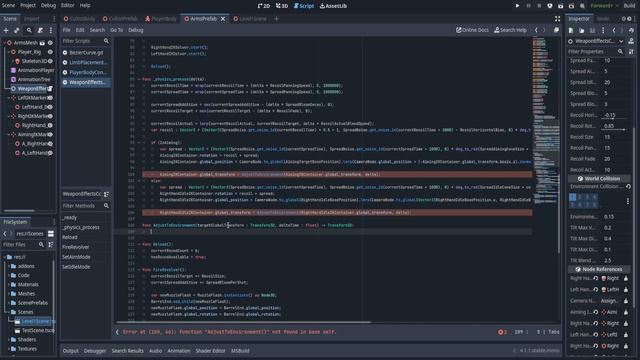The image size is (640, 360).
Task: Toggle visibility of RightHand node
Action: tap(50, 125)
